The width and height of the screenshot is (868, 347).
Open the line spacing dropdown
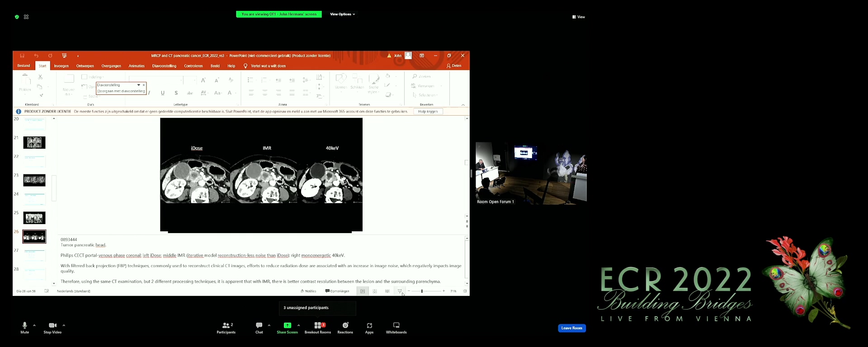click(306, 80)
